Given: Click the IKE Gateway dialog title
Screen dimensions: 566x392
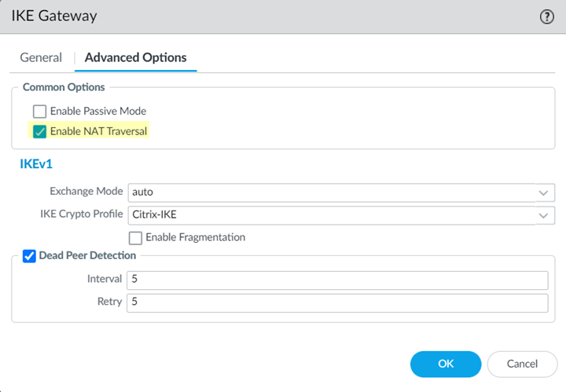Looking at the screenshot, I should [54, 16].
